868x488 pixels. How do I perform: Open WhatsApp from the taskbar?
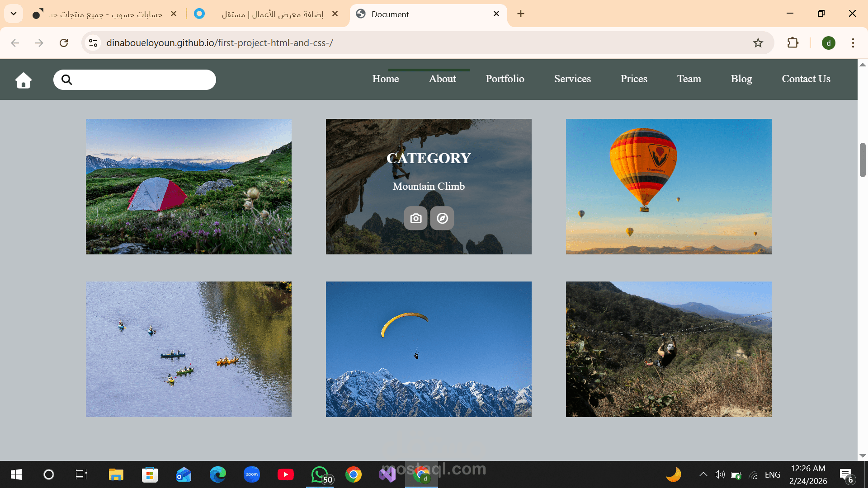click(320, 474)
